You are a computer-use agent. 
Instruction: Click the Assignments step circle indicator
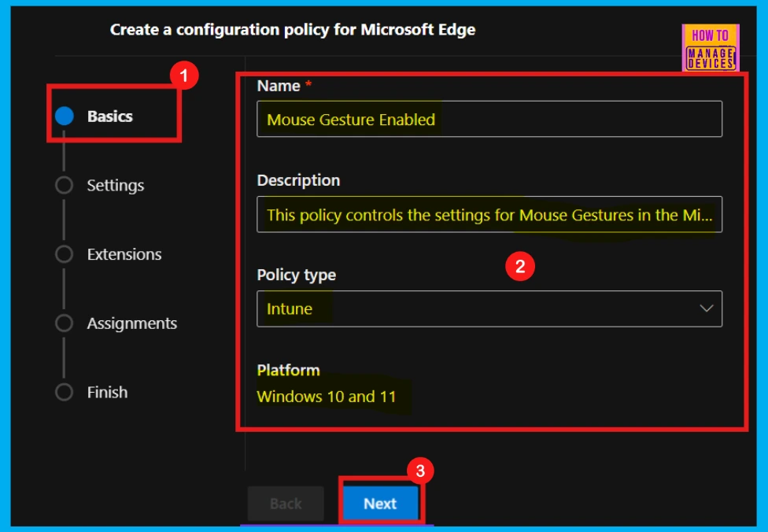[x=65, y=323]
